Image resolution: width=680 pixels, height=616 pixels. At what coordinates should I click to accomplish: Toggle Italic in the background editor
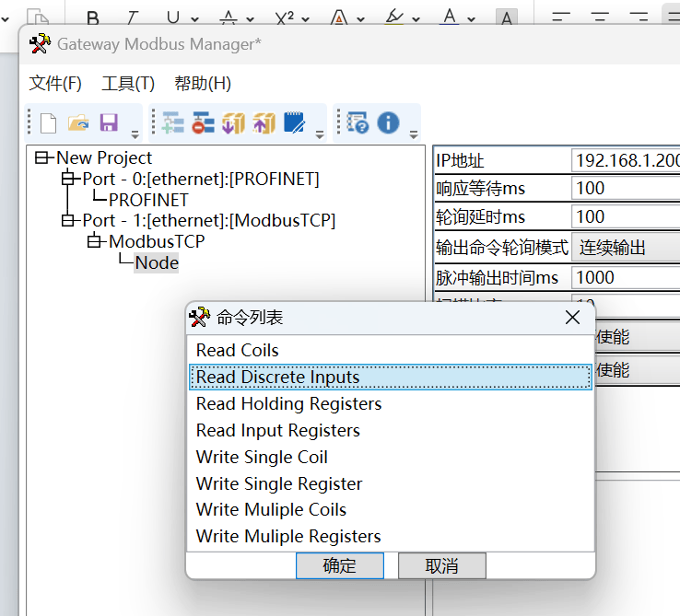click(132, 18)
